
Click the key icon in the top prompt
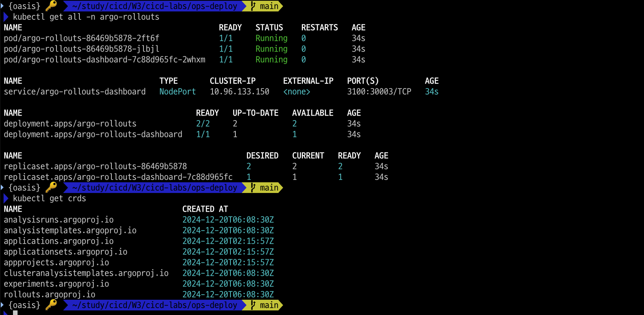51,5
